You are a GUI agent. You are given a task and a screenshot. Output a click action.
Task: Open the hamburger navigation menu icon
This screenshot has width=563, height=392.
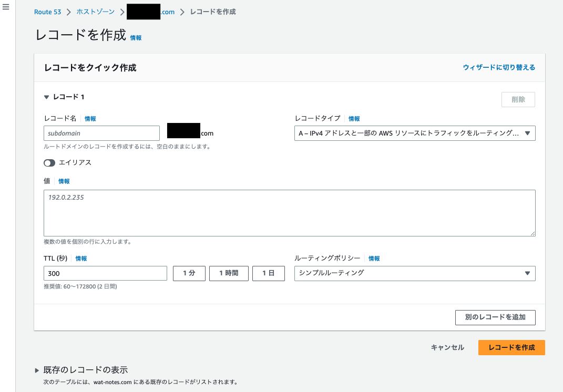pos(6,6)
